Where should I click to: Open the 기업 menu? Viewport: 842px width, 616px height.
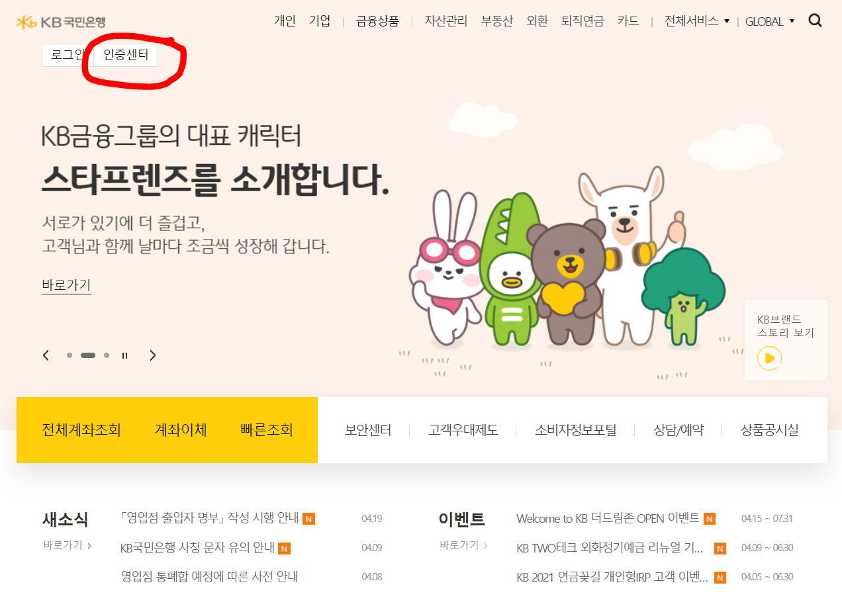click(x=320, y=21)
